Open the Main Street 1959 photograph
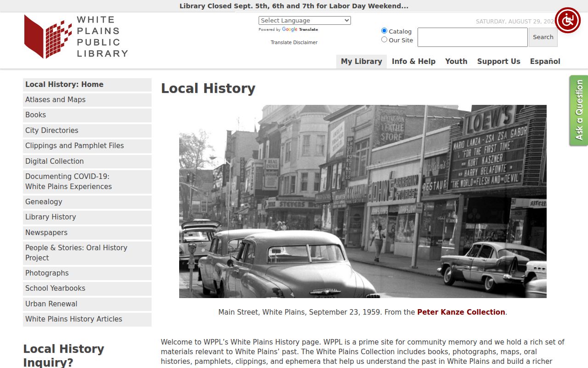Screen dimensions: 588x368 [363, 201]
